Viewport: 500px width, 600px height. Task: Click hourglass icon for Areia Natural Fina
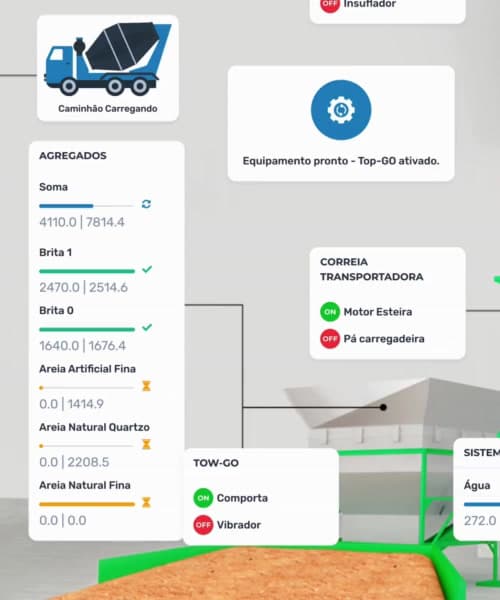coord(146,502)
